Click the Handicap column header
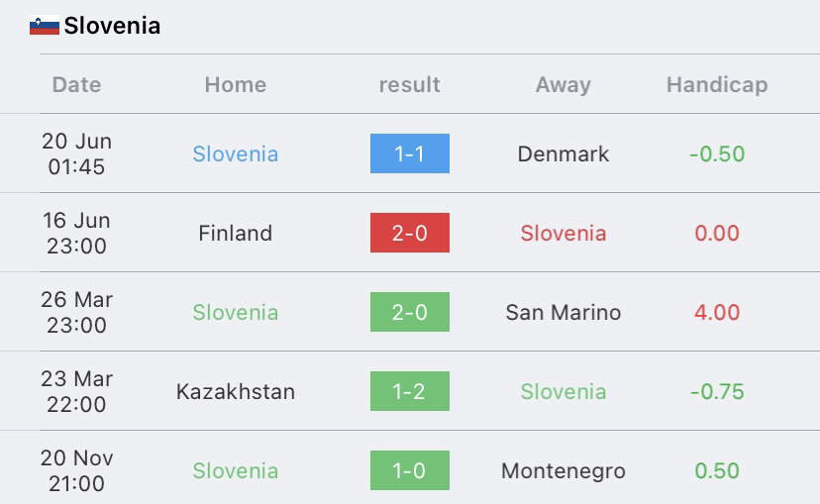This screenshot has height=504, width=820. click(x=717, y=85)
